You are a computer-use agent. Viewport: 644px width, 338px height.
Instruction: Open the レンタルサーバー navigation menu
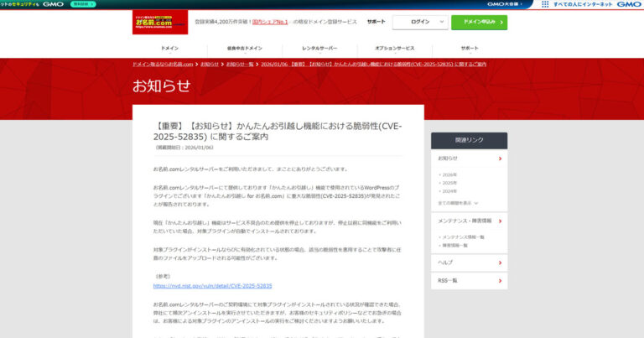point(319,48)
